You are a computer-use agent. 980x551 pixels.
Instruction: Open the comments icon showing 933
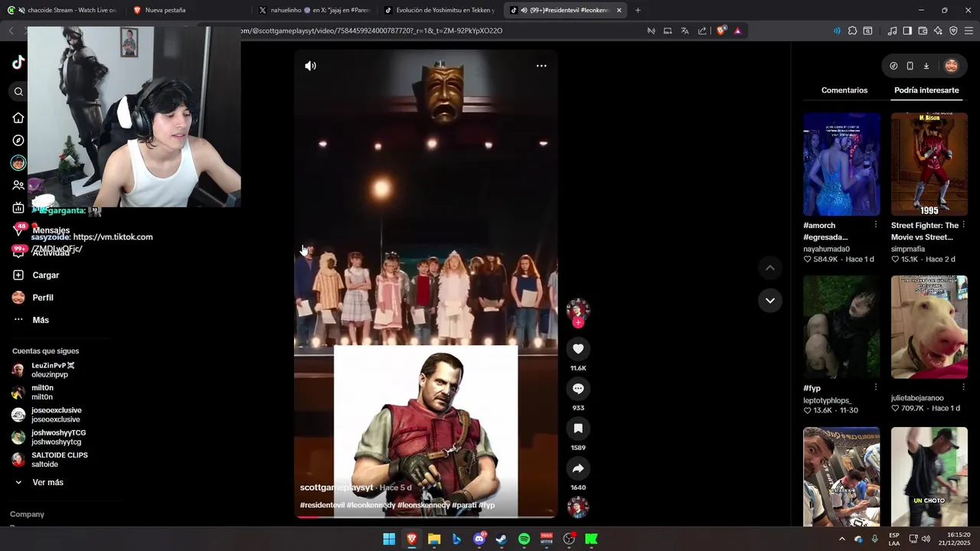pos(578,389)
